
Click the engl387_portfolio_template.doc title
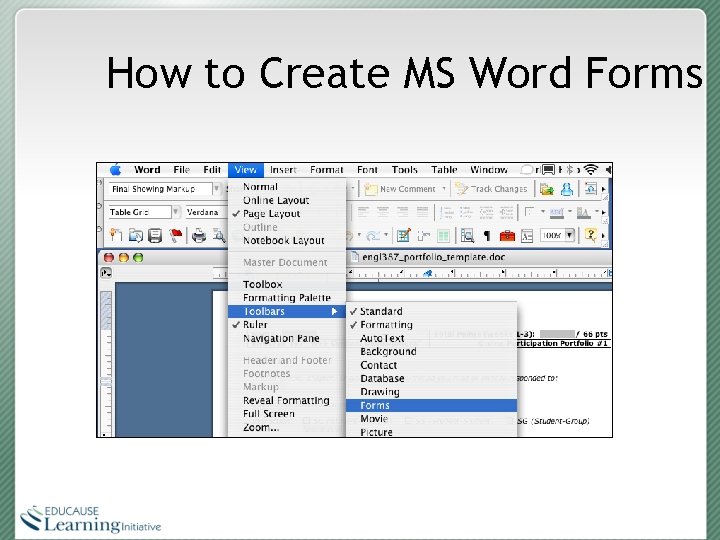[433, 257]
